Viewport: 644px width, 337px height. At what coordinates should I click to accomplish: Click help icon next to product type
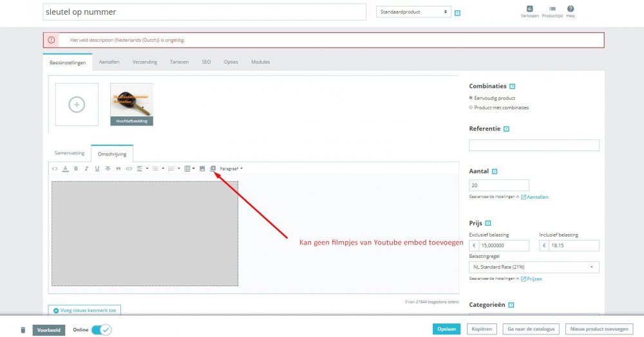[x=457, y=13]
